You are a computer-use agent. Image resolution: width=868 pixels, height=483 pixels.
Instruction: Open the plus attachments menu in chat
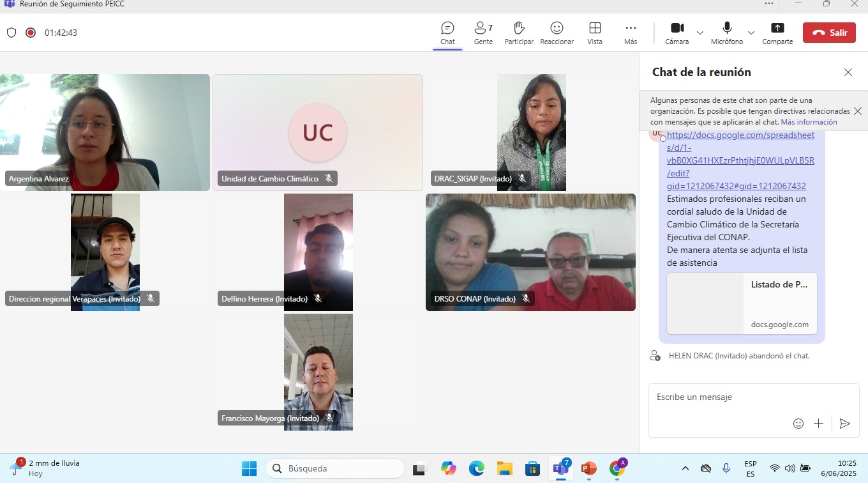tap(818, 424)
